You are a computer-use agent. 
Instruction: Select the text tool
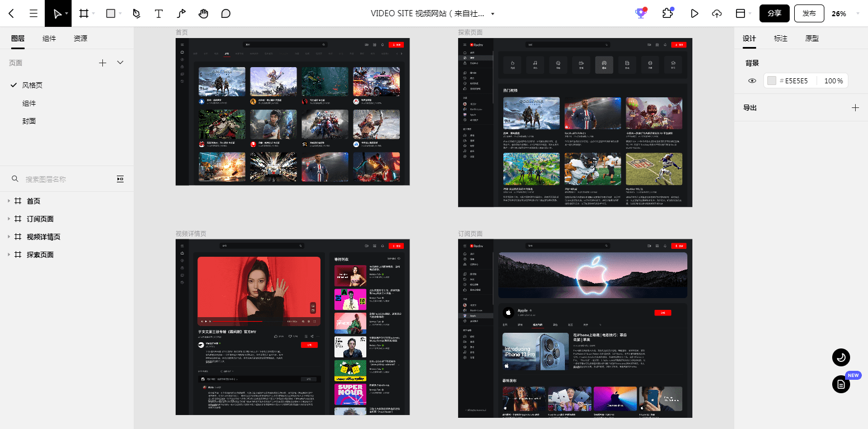click(x=159, y=13)
